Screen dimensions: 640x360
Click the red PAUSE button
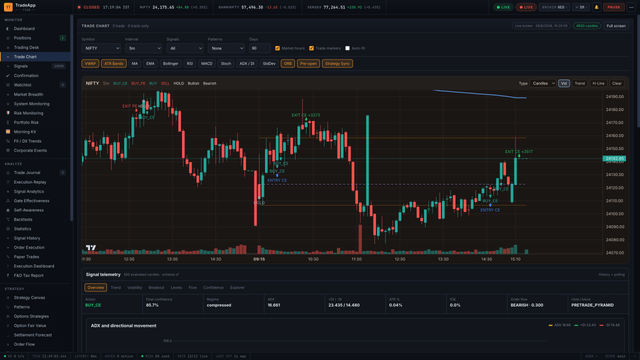(613, 7)
